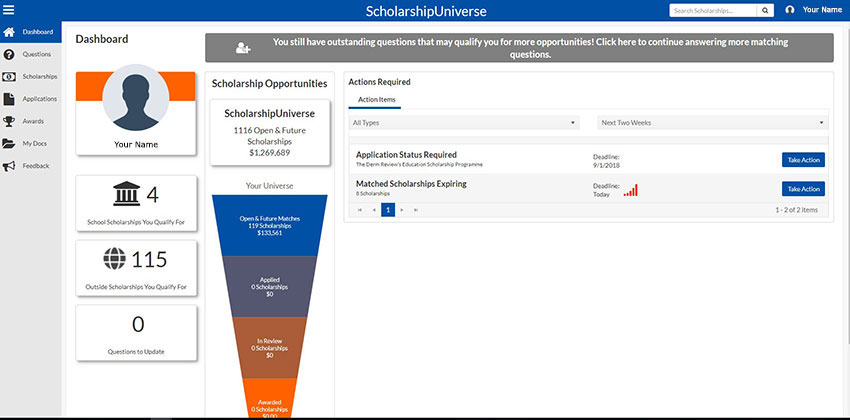
Task: Open Dashboard in the sidebar
Action: tap(31, 32)
